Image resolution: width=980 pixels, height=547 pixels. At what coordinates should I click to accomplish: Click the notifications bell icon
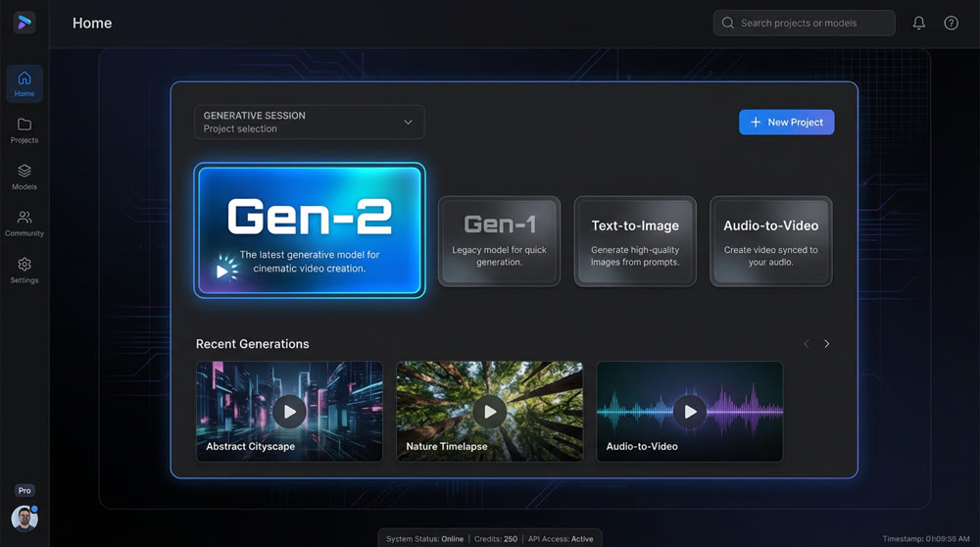click(x=918, y=24)
